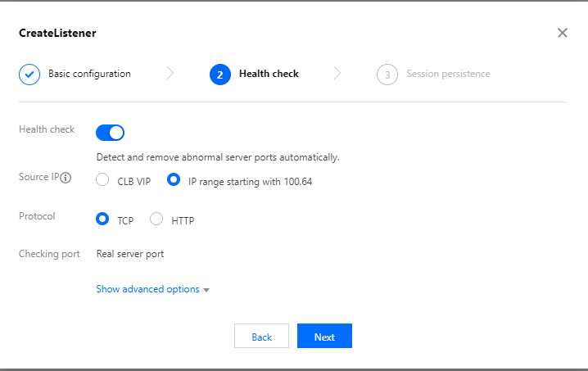Click the step 3 circle icon
Viewport: 588px width, 371px height.
click(x=387, y=75)
